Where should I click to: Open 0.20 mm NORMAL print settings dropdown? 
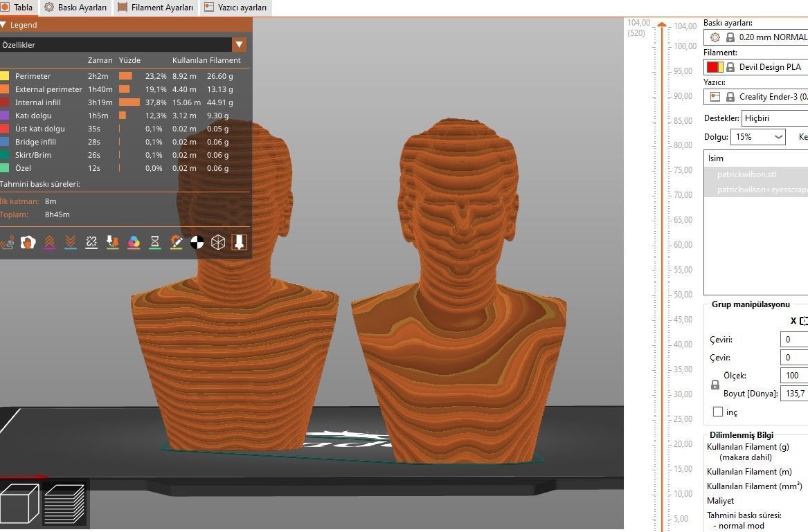[x=755, y=37]
